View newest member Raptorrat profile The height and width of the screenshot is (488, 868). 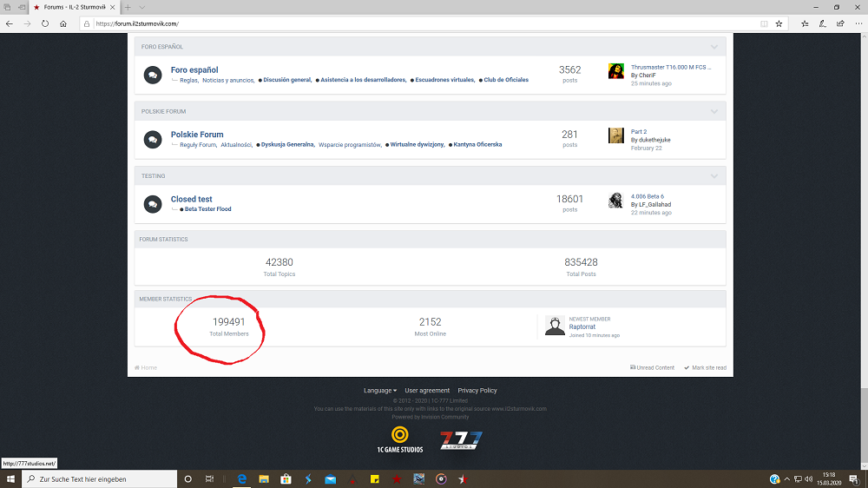tap(582, 326)
